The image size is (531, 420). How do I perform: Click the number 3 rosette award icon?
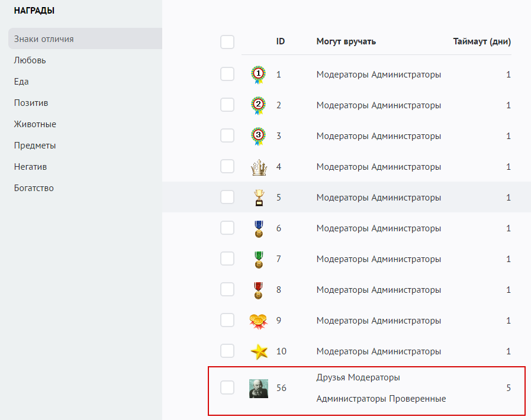click(x=259, y=136)
